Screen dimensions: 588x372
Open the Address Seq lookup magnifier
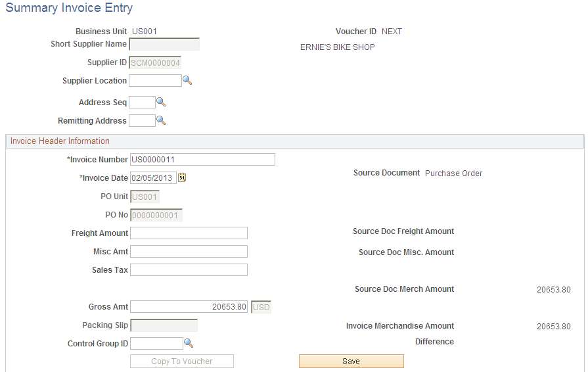(161, 102)
